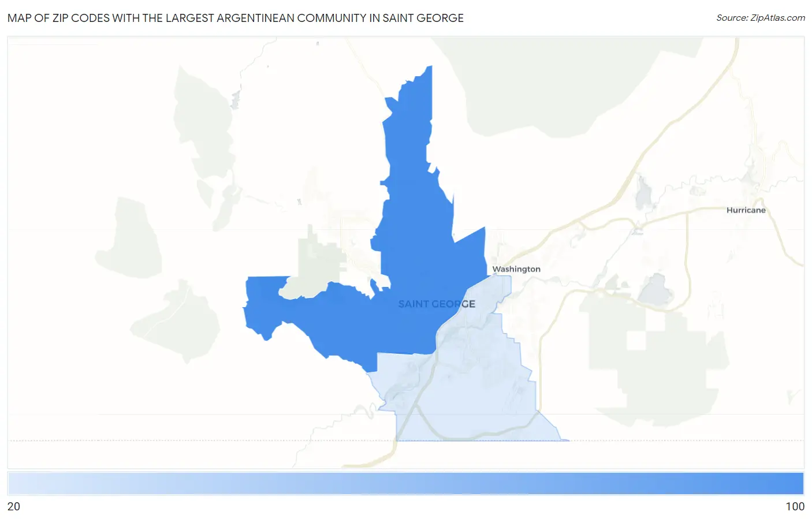Click the SAINT GEORGE map label

pyautogui.click(x=437, y=304)
